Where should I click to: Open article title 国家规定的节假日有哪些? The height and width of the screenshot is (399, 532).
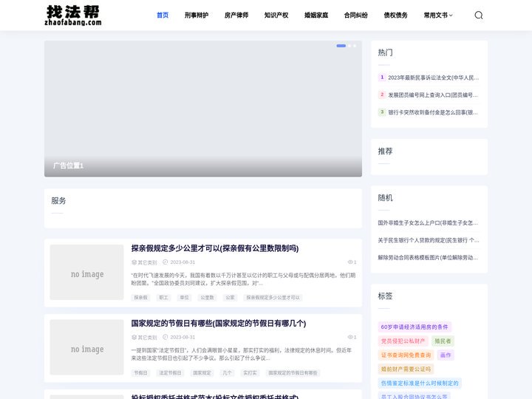coord(219,324)
